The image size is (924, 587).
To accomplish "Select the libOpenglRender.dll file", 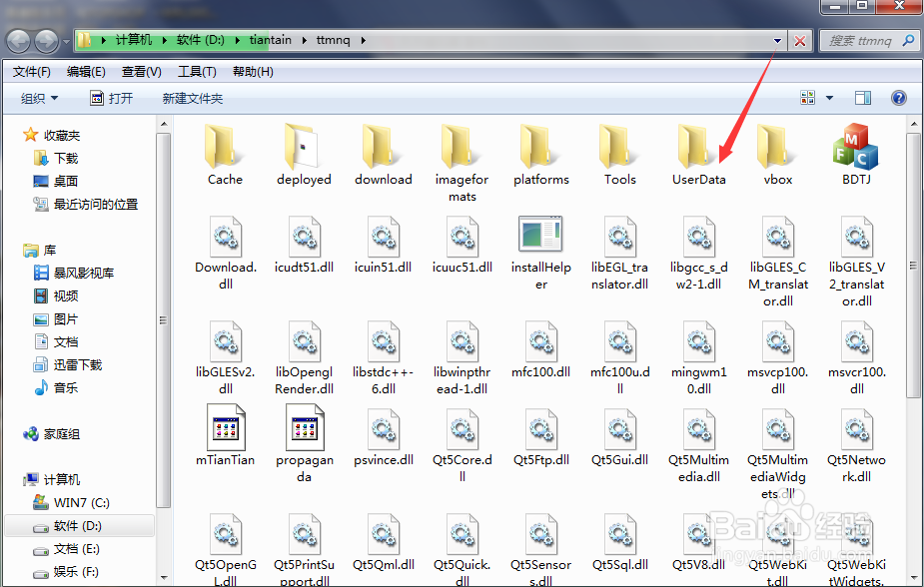I will (x=304, y=358).
